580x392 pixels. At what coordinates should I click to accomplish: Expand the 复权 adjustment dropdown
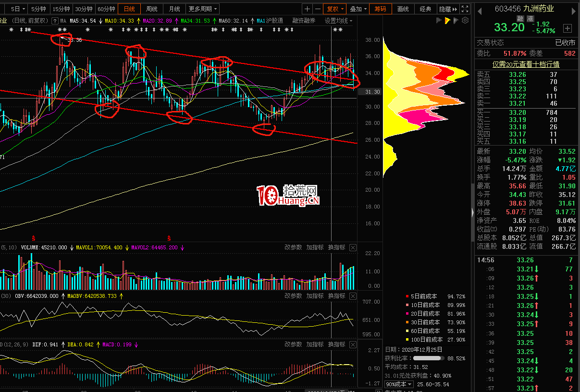click(335, 9)
